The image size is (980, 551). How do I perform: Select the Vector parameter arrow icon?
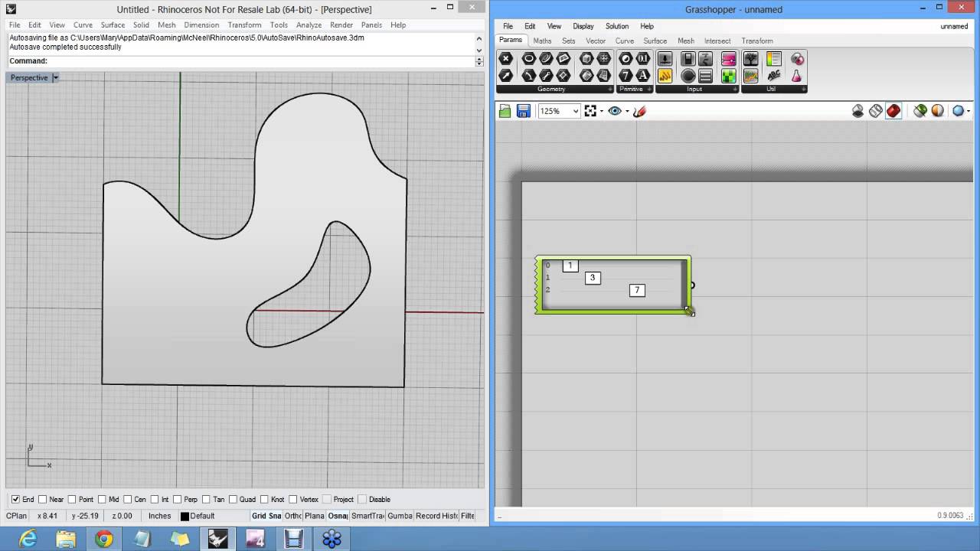click(505, 76)
